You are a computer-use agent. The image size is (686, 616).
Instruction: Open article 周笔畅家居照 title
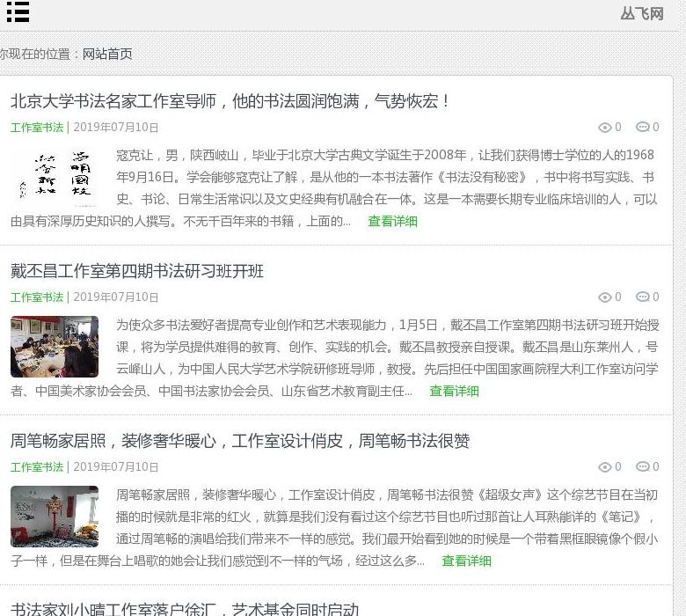click(x=240, y=441)
